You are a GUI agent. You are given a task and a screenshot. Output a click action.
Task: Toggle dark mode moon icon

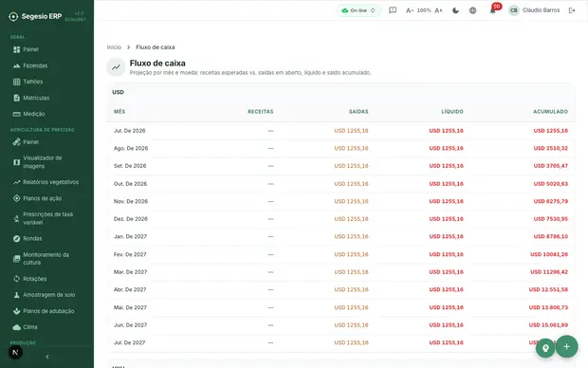[455, 10]
